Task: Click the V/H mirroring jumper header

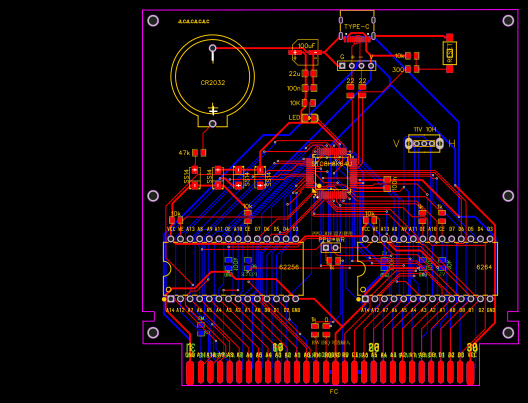Action: tap(424, 143)
